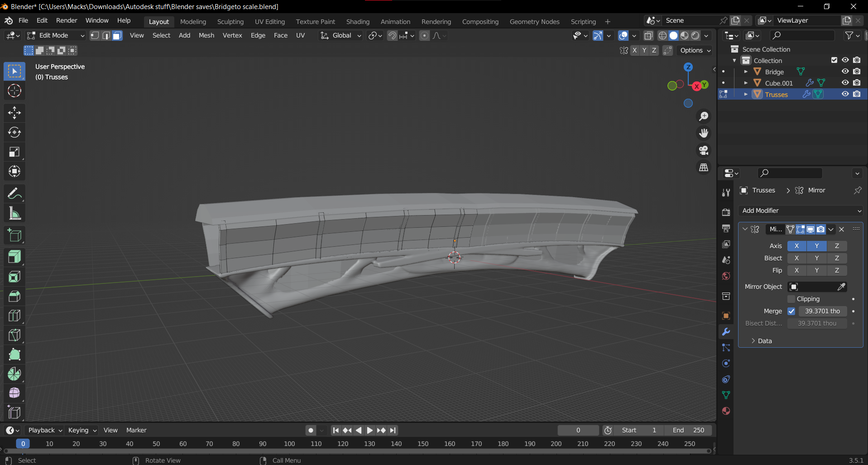Toggle camera view icon in viewport
Image resolution: width=868 pixels, height=465 pixels.
704,150
